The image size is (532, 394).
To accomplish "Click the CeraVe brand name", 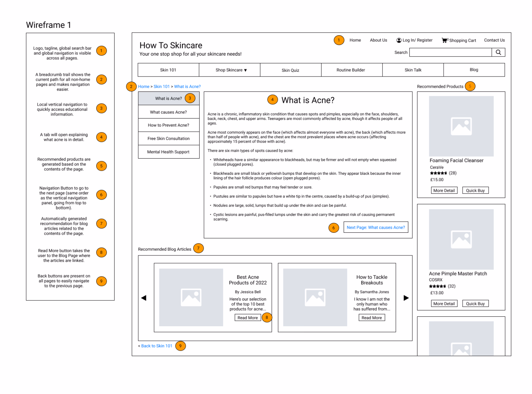I will pyautogui.click(x=436, y=167).
